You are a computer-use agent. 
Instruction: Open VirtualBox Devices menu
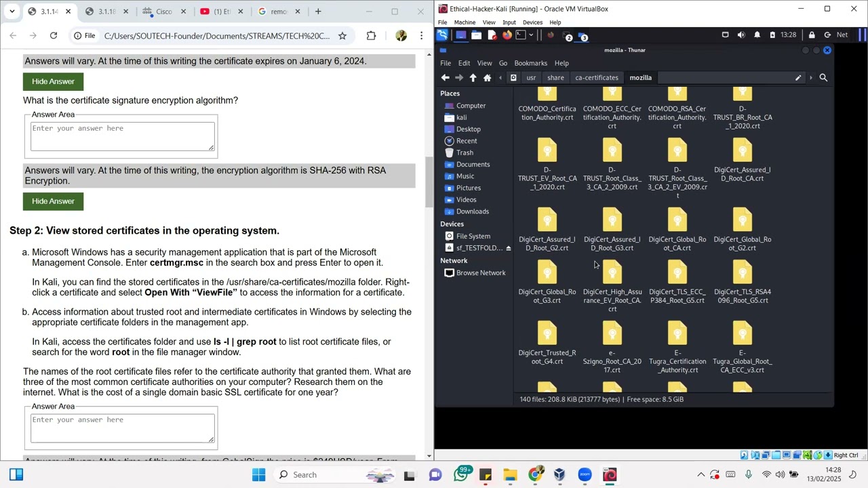click(532, 22)
